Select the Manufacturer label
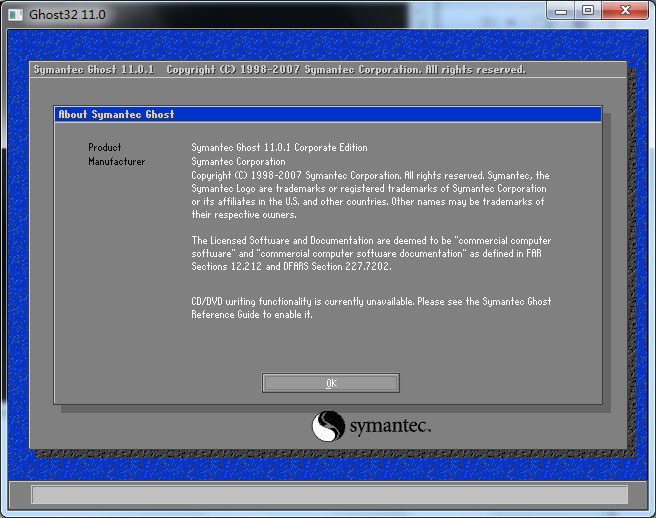Image resolution: width=656 pixels, height=518 pixels. coord(116,162)
